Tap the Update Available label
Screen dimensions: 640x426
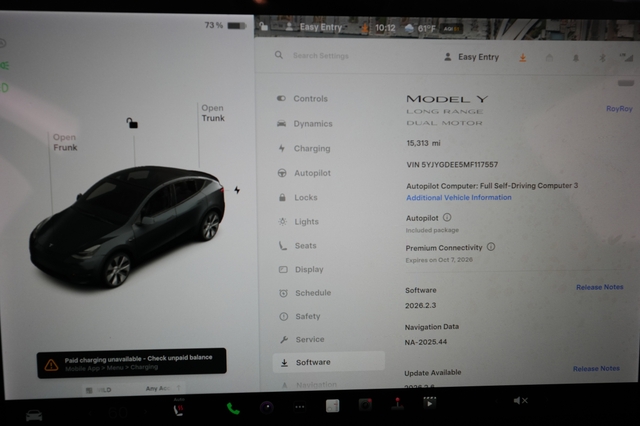tap(433, 373)
